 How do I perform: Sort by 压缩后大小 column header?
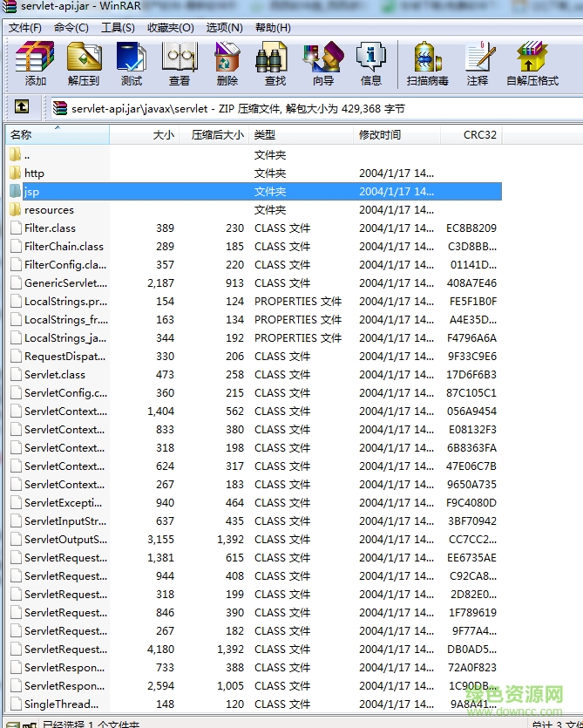click(x=214, y=134)
